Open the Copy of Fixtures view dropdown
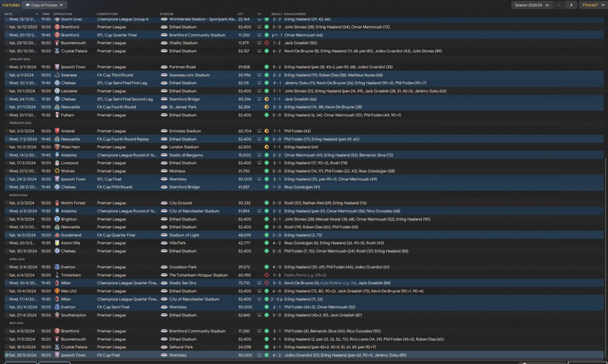 pos(44,5)
